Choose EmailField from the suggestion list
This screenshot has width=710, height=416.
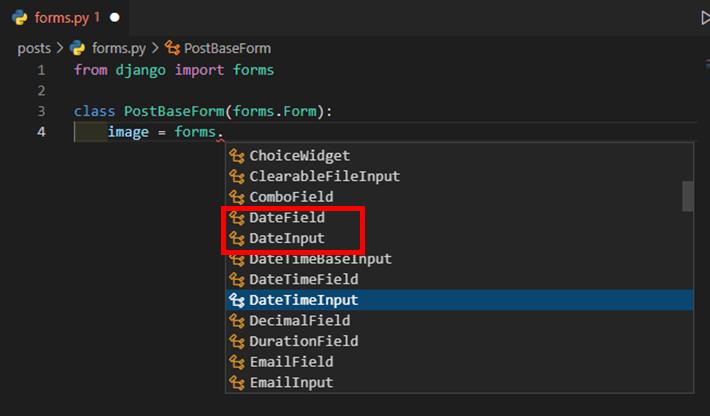coord(460,362)
